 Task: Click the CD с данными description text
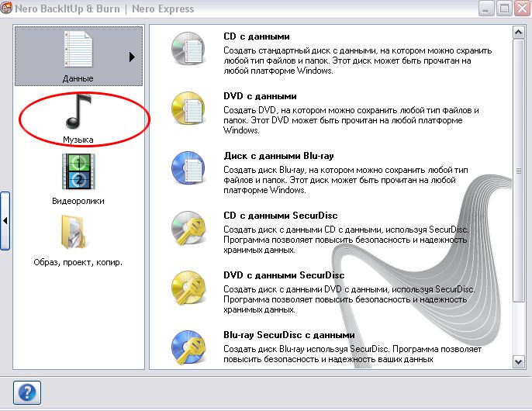coord(358,60)
